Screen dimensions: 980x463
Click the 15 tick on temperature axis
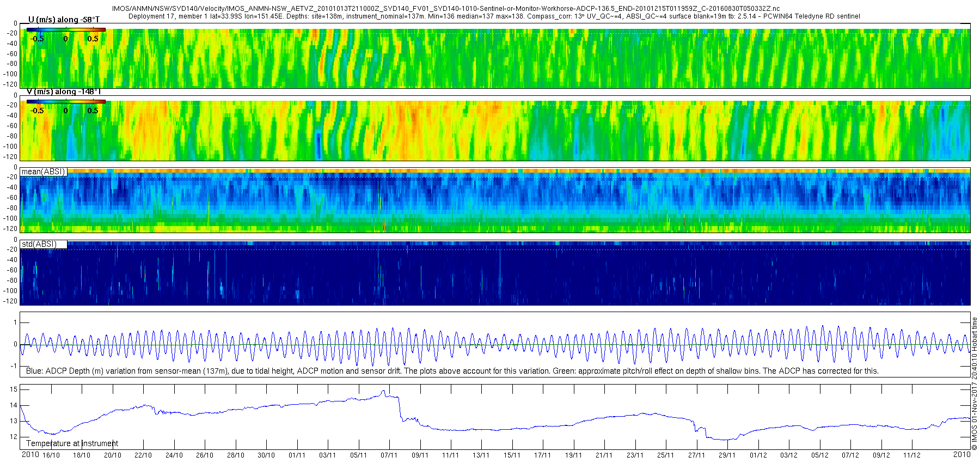(14, 389)
